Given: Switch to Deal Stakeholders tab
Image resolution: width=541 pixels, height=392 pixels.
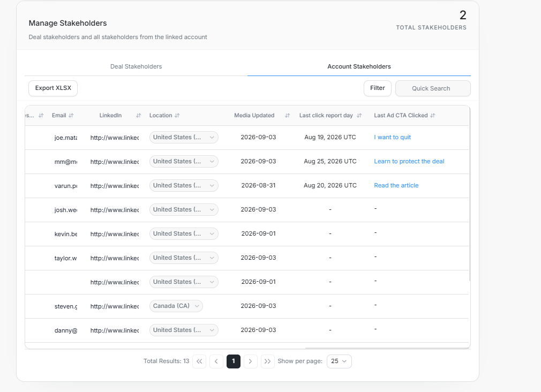Looking at the screenshot, I should click(x=136, y=66).
